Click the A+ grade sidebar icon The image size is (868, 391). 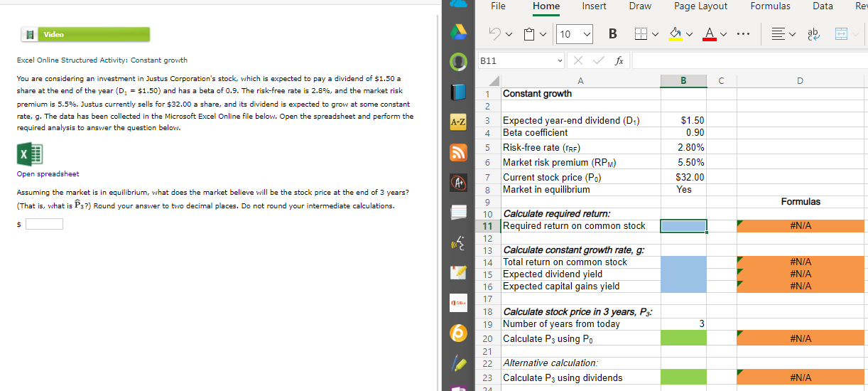pyautogui.click(x=460, y=183)
